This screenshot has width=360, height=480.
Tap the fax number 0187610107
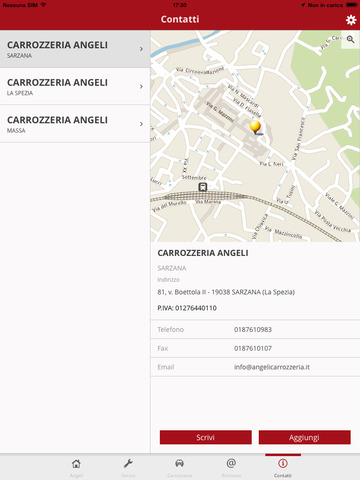(x=253, y=348)
